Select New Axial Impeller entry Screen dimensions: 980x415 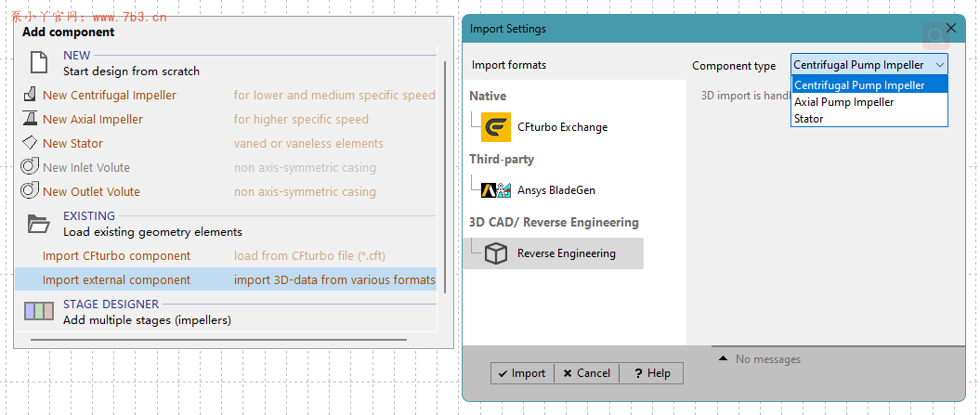pyautogui.click(x=93, y=119)
